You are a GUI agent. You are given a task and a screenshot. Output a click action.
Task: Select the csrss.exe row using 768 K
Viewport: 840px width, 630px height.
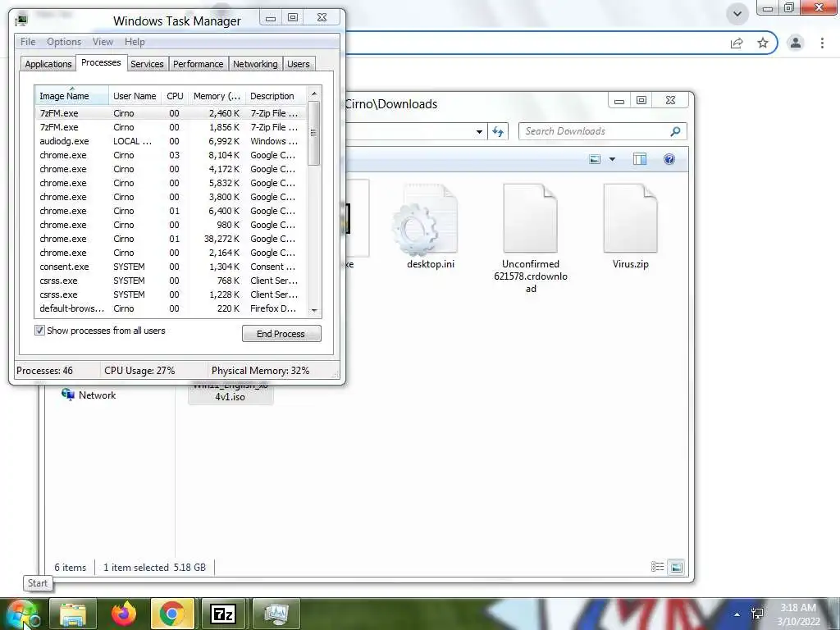(x=171, y=281)
